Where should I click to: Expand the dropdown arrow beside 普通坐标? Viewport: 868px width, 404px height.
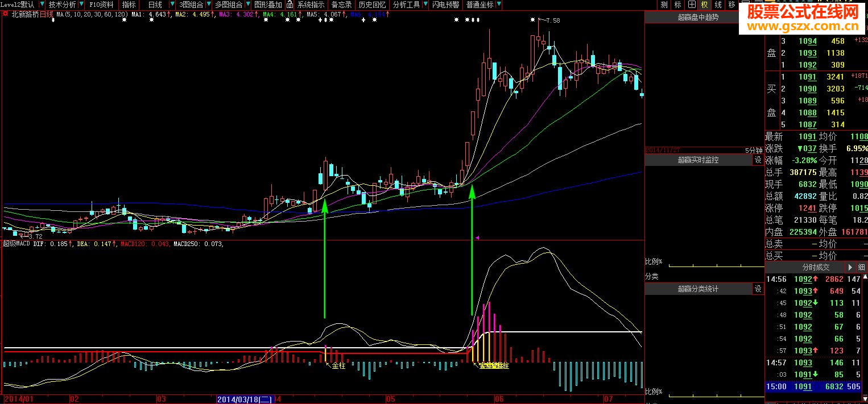point(499,5)
